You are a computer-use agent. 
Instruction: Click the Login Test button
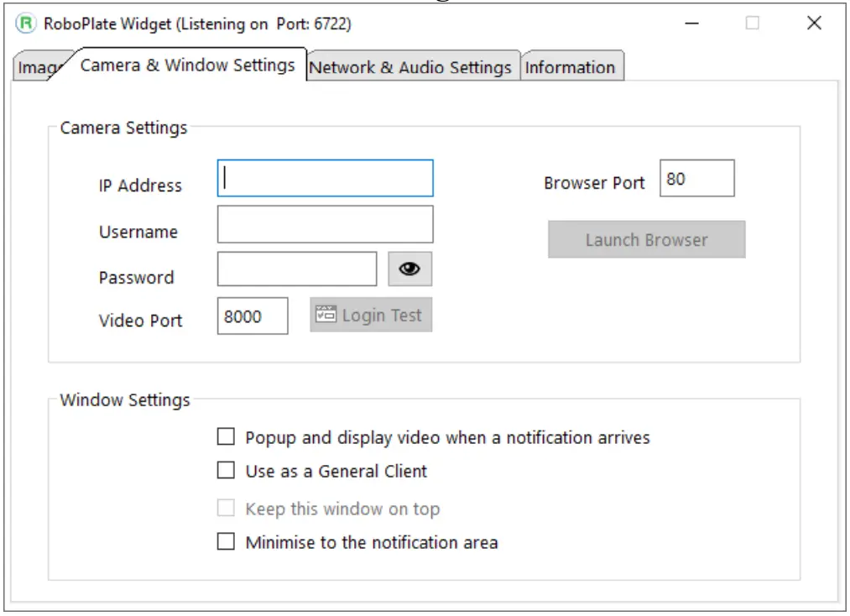(371, 315)
